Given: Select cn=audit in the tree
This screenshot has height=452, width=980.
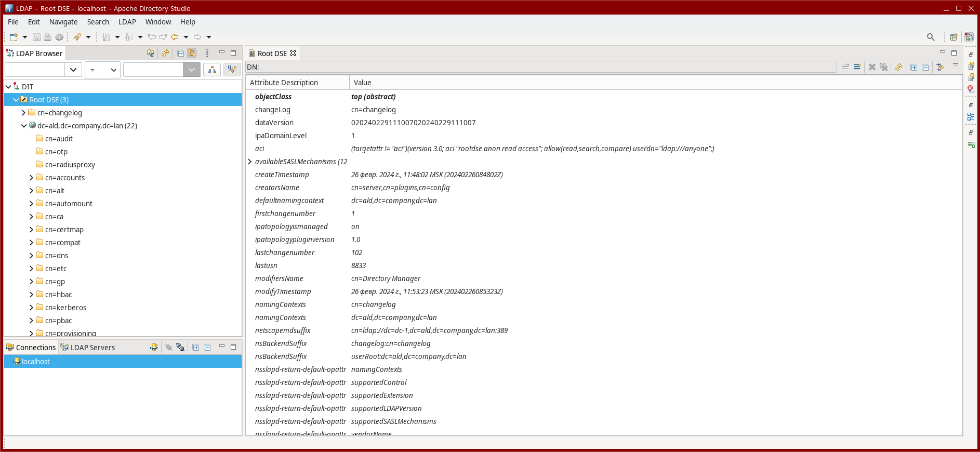Looking at the screenshot, I should [x=59, y=139].
